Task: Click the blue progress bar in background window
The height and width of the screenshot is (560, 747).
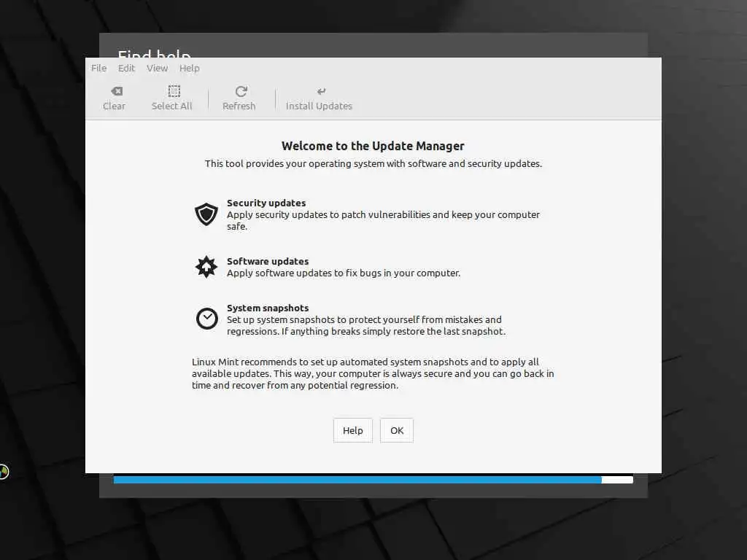Action: point(373,480)
